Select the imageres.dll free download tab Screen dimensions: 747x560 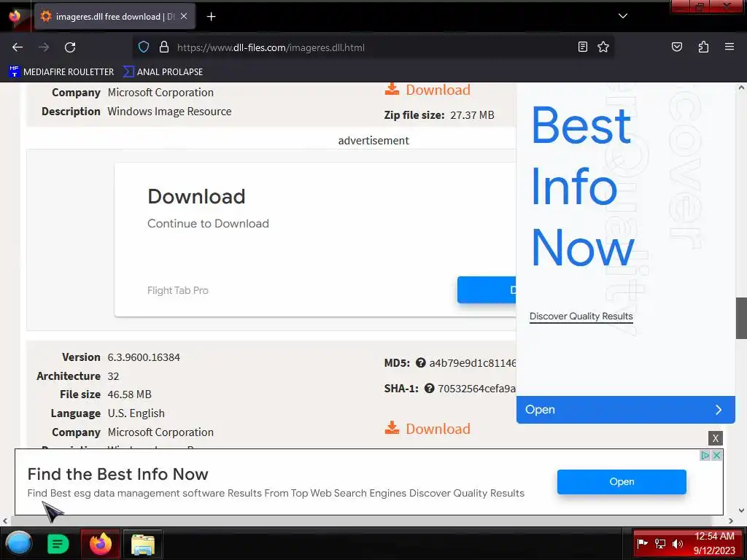(x=114, y=17)
